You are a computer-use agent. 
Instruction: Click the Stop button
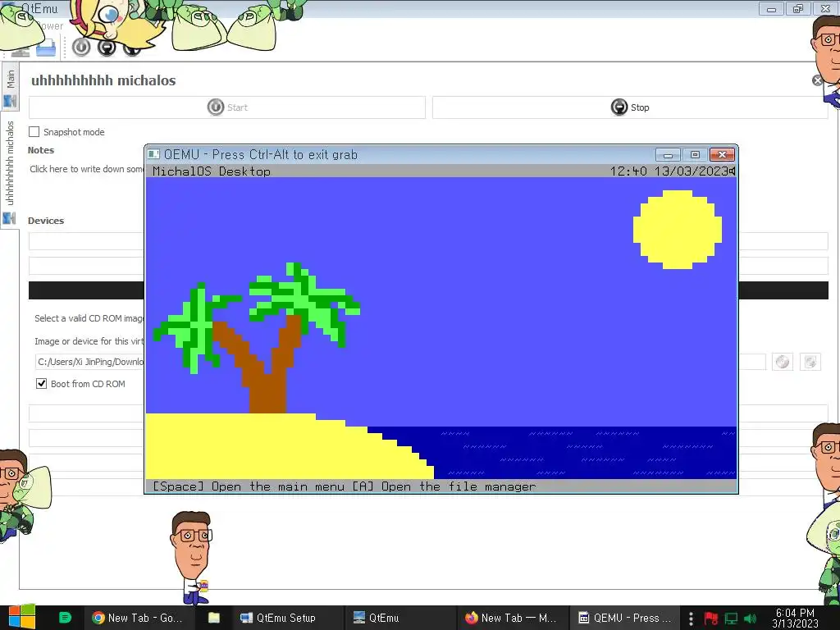(x=630, y=107)
